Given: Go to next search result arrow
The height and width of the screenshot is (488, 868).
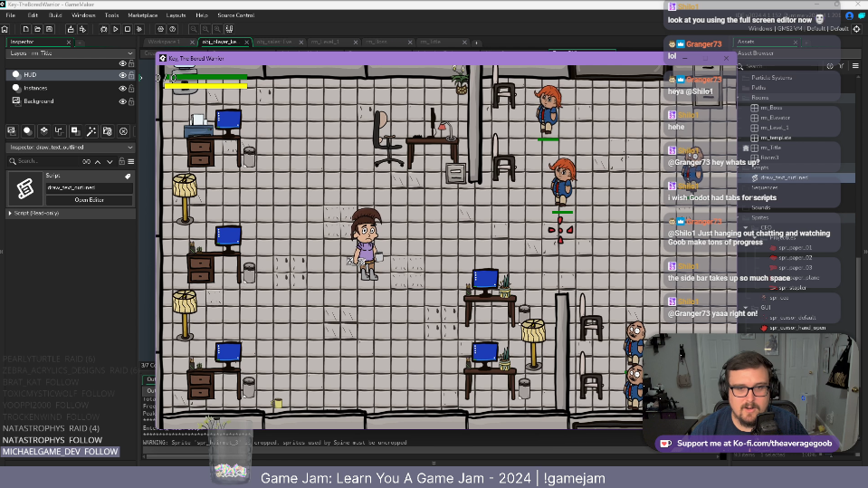Looking at the screenshot, I should tap(110, 162).
